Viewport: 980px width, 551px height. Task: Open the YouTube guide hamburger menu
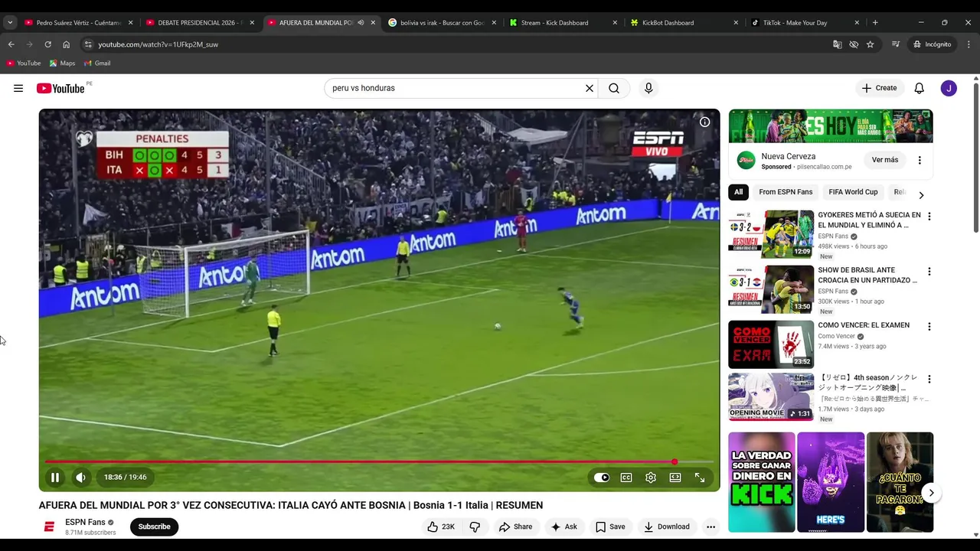[18, 88]
